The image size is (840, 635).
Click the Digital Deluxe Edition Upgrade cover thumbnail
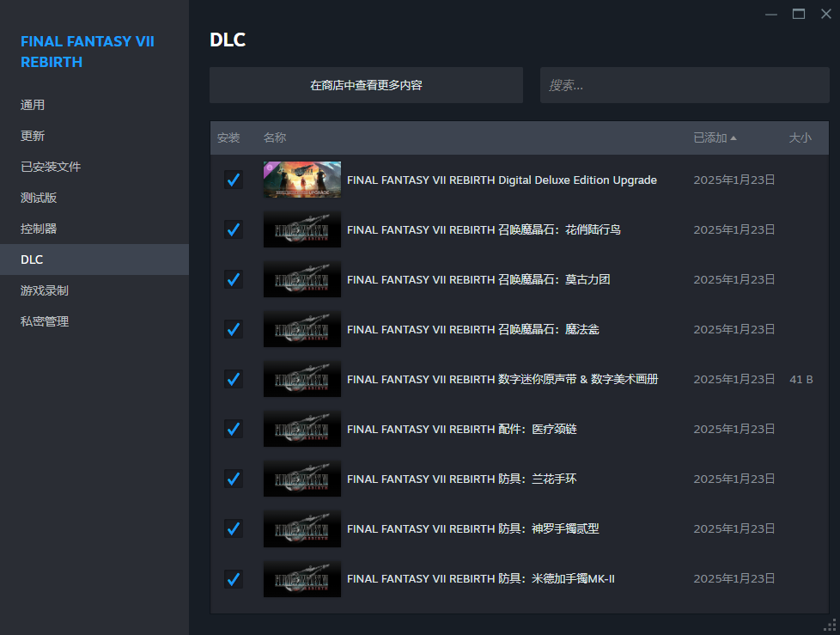(x=301, y=180)
